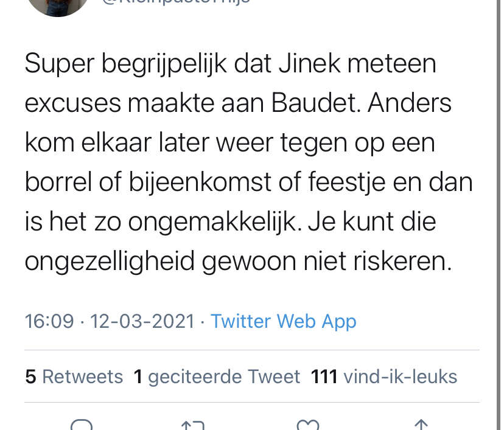Click the tweet's first line mentioning Jinek
This screenshot has height=430, width=504.
(x=231, y=64)
